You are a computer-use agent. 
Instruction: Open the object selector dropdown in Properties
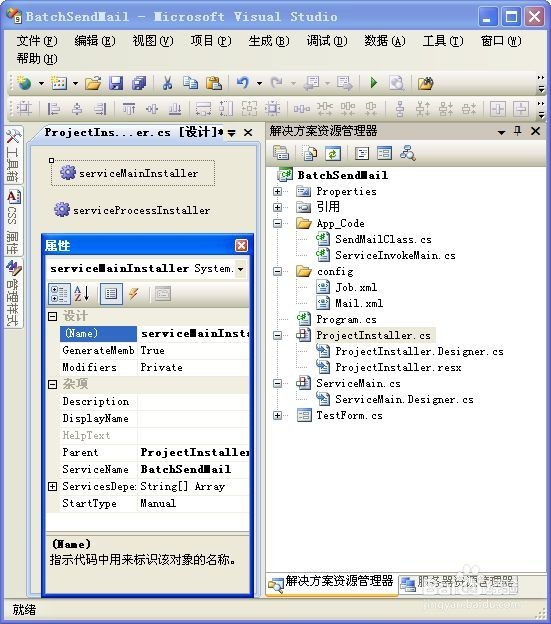241,269
